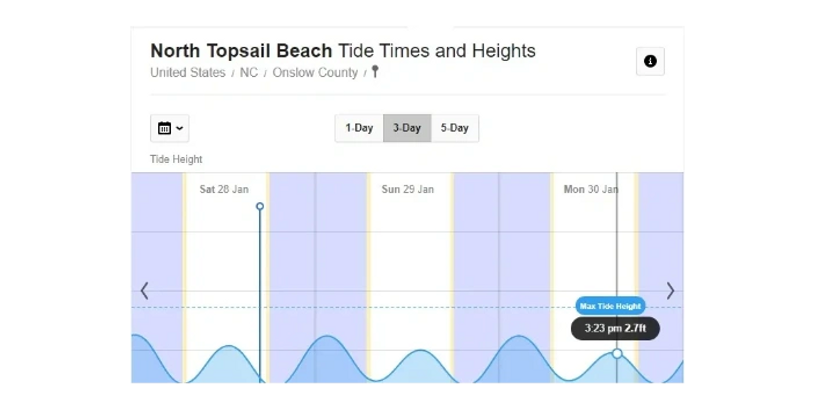Switch to 1-Day view
This screenshot has height=406, width=814.
[x=359, y=128]
